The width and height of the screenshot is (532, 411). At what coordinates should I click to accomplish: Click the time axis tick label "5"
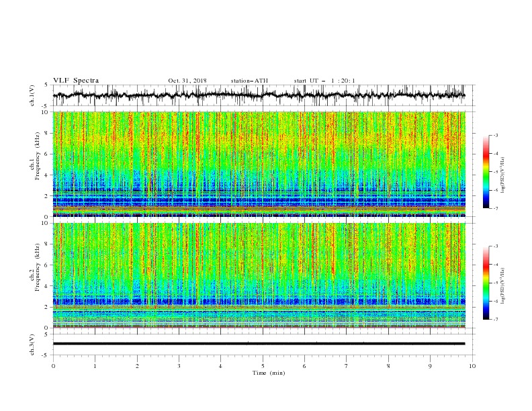[x=263, y=366]
